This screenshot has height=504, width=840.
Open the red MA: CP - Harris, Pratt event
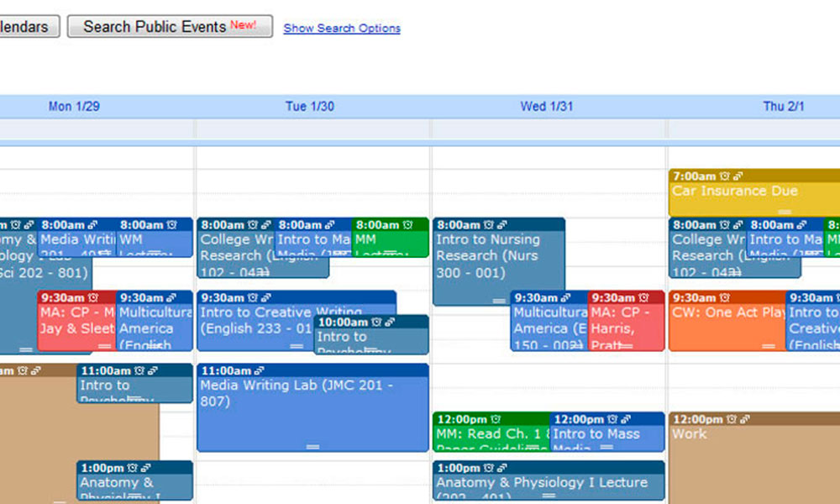coord(626,321)
